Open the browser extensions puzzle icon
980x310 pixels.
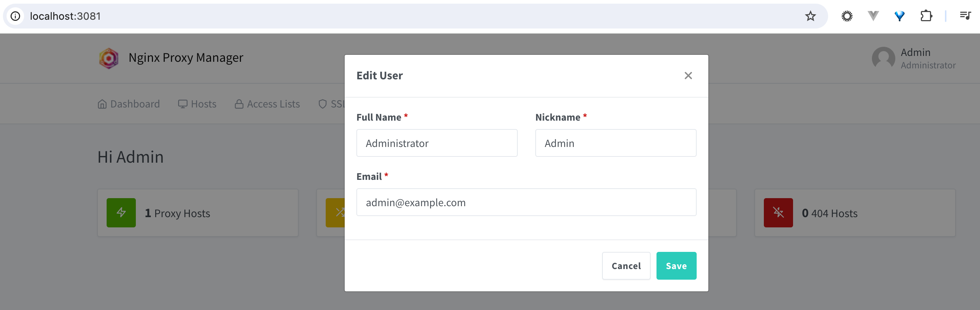[926, 16]
